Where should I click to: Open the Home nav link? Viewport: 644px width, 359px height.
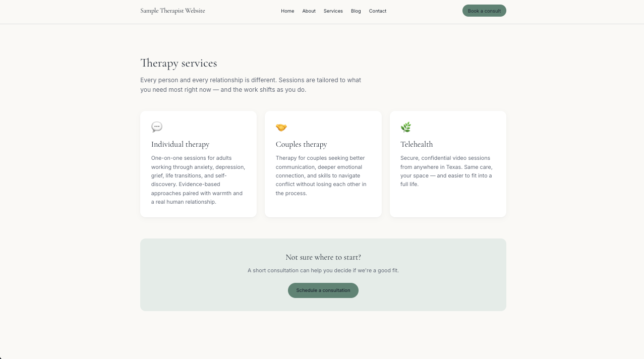coord(287,11)
